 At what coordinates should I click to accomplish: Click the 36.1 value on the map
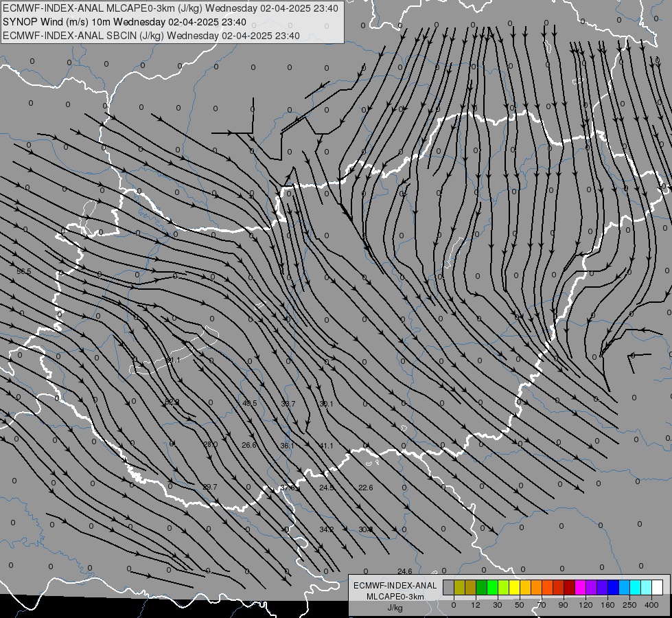point(288,446)
